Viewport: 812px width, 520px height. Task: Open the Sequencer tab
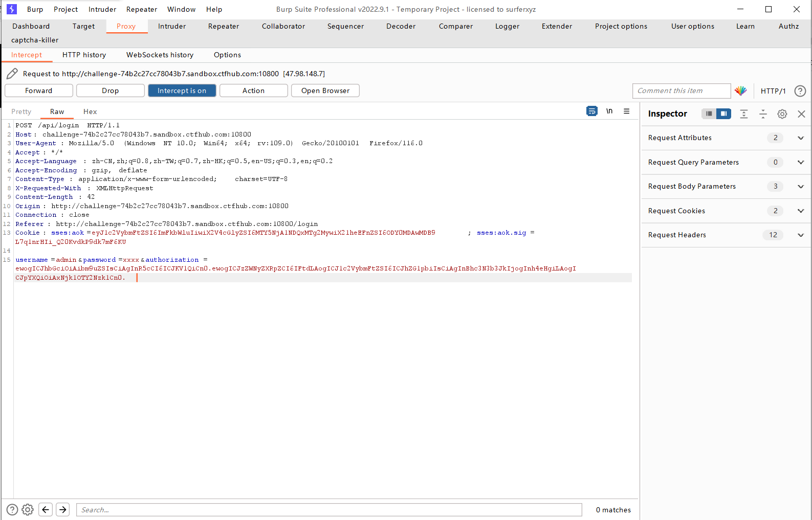pos(346,26)
